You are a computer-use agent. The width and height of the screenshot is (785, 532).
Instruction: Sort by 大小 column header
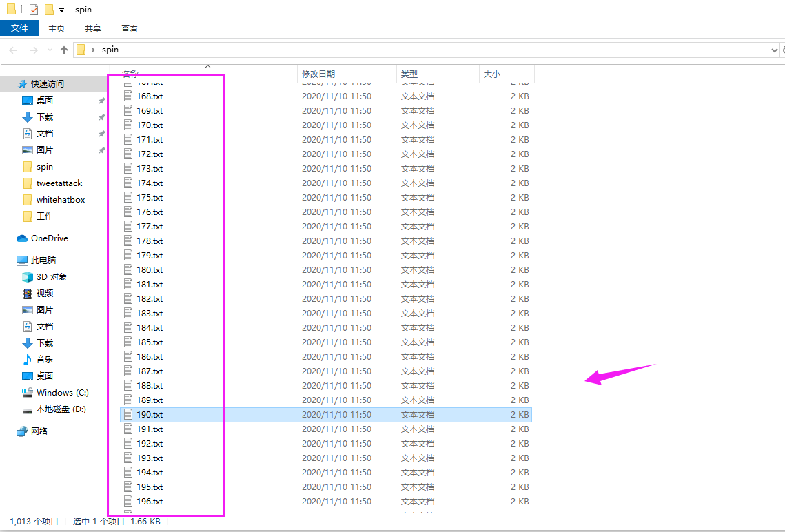tap(492, 74)
